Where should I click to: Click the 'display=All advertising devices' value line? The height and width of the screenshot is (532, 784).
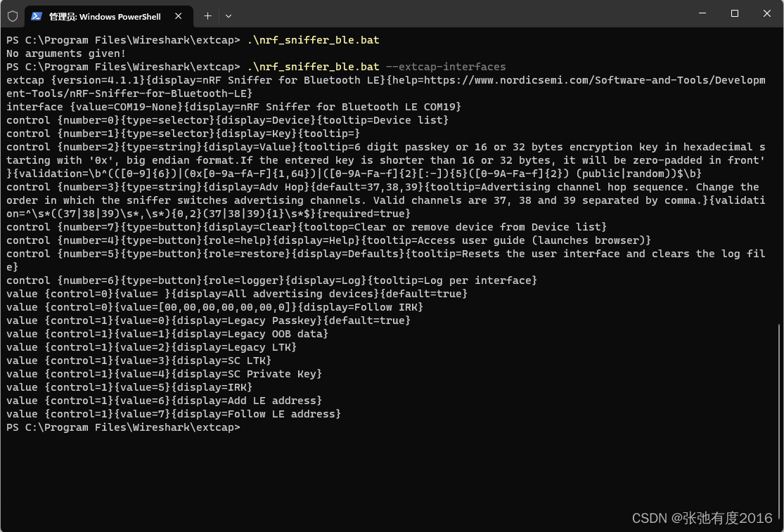click(x=237, y=294)
